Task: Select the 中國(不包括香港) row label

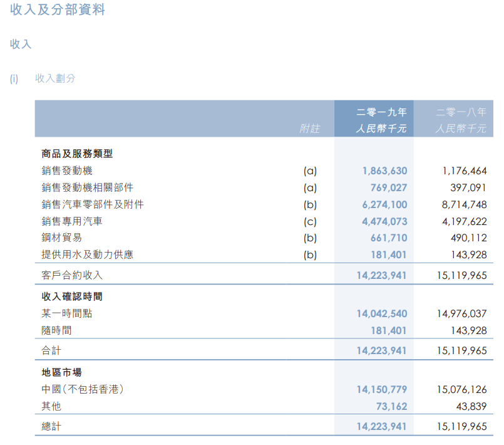Action: tap(83, 389)
